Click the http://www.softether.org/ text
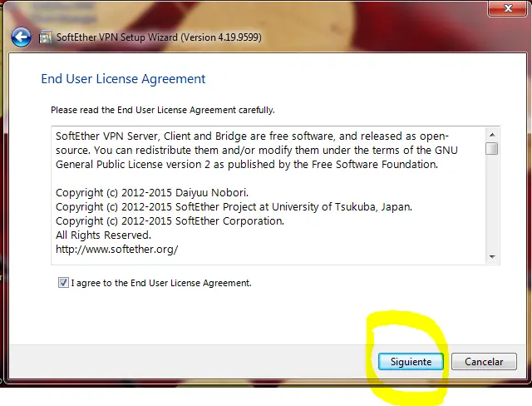Image resolution: width=532 pixels, height=406 pixels. pyautogui.click(x=116, y=249)
